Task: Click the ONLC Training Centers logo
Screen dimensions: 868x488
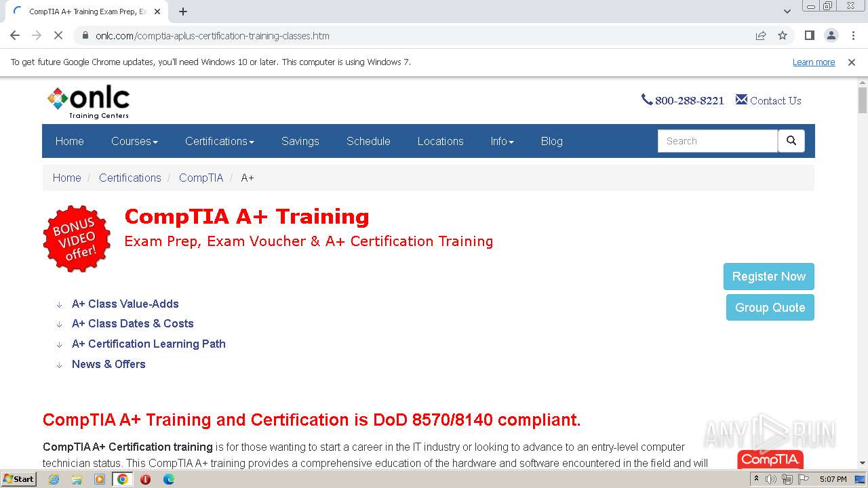Action: (x=88, y=102)
